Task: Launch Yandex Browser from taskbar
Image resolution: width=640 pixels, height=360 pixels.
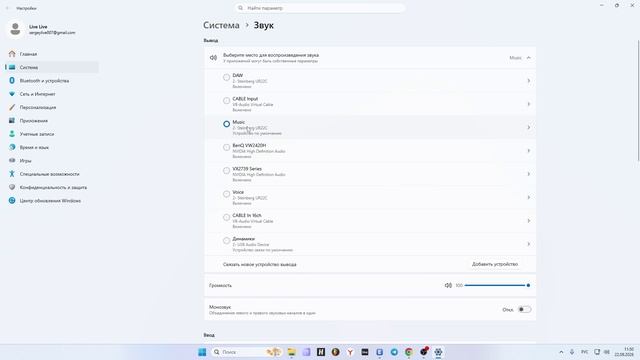Action: tap(350, 352)
